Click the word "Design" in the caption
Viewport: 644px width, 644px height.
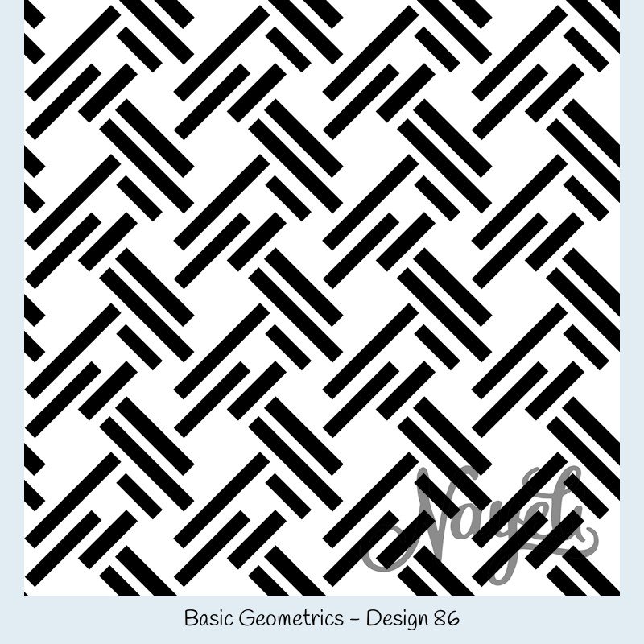[x=397, y=619]
